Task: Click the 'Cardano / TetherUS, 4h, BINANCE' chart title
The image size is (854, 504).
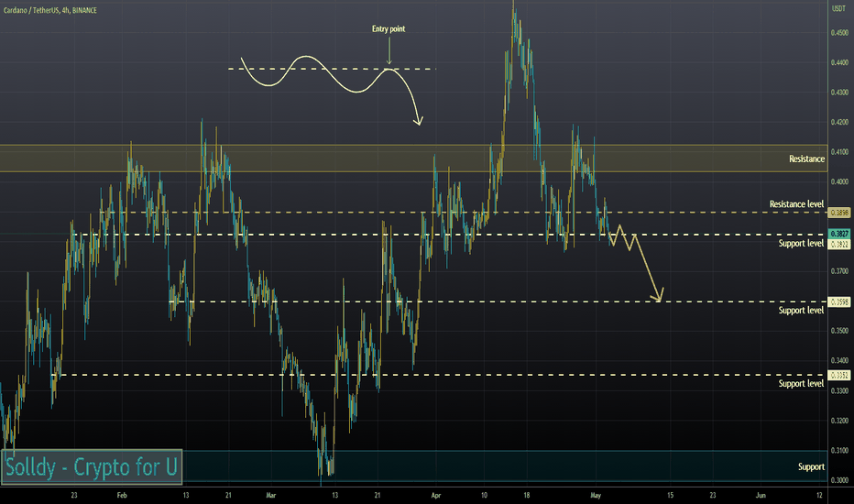Action: click(50, 10)
